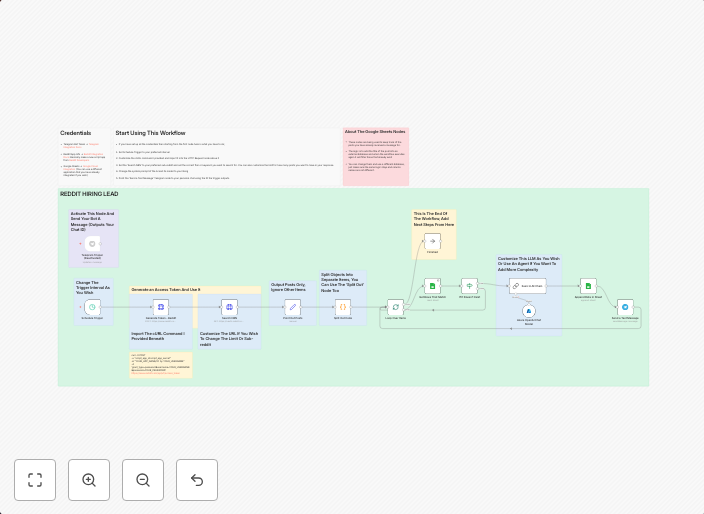
Task: Click the fit-to-view canvas button
Action: tap(35, 480)
